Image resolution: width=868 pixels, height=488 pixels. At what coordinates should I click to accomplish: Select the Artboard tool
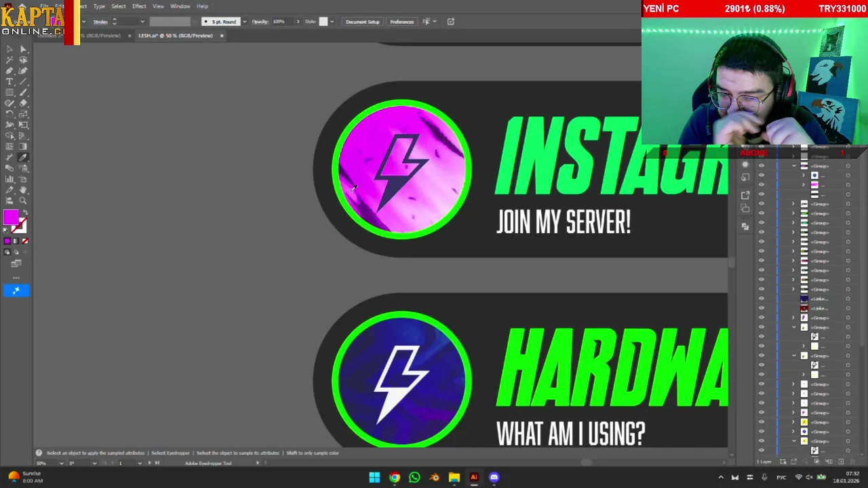pos(23,180)
